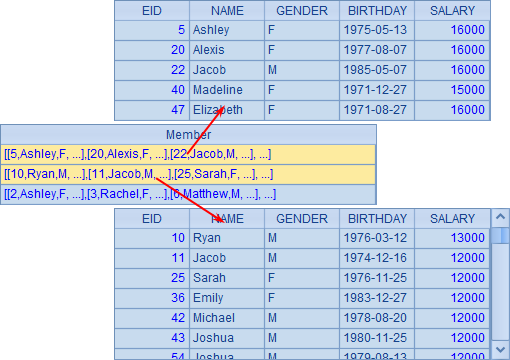Select the SALARY column header in the top table
Screen dimensions: 510x360
click(452, 11)
